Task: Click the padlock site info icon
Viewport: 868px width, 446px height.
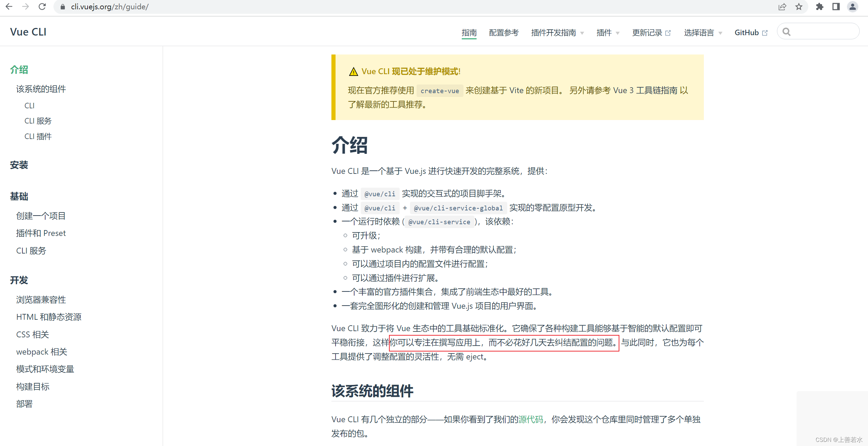Action: click(63, 7)
